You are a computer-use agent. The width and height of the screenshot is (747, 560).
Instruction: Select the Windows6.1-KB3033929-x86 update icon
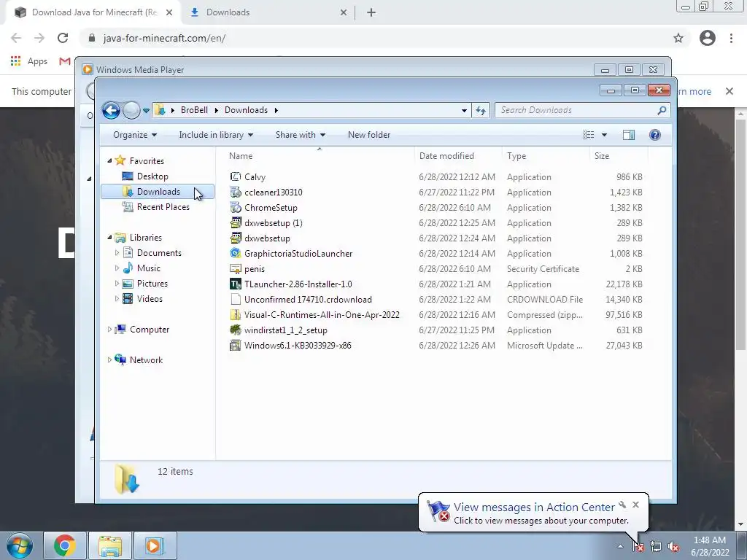(236, 345)
